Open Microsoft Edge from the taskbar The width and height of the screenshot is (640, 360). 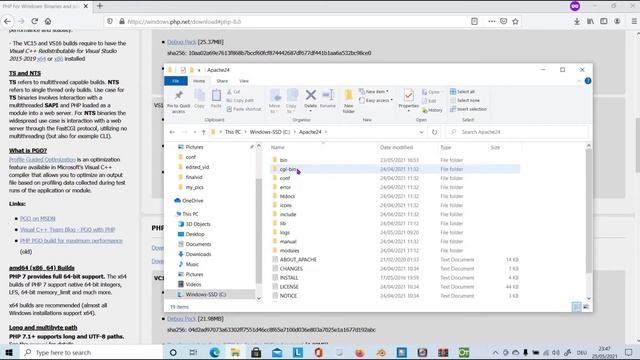click(x=215, y=352)
